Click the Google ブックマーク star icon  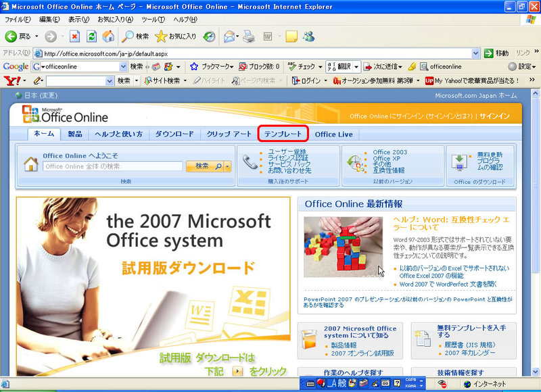pos(194,66)
